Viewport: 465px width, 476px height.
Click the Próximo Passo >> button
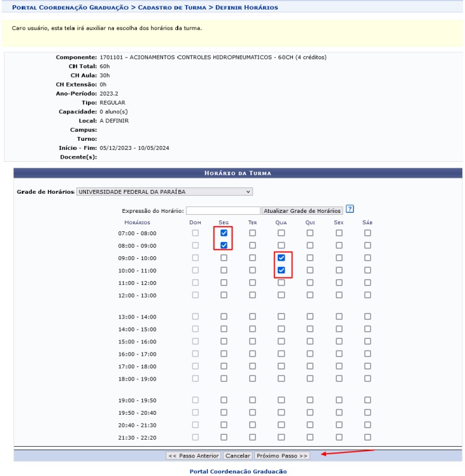click(282, 456)
